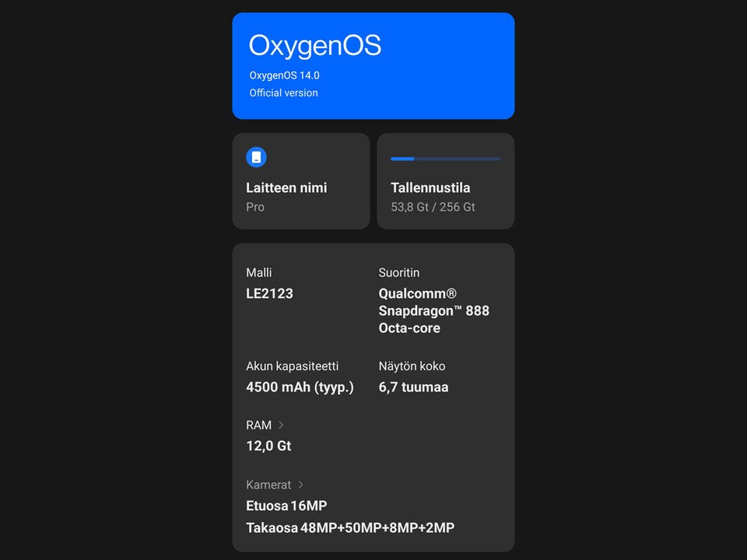Click the Qualcomm Snapdragon 888 Octa-core value
This screenshot has height=560, width=747.
[x=434, y=310]
